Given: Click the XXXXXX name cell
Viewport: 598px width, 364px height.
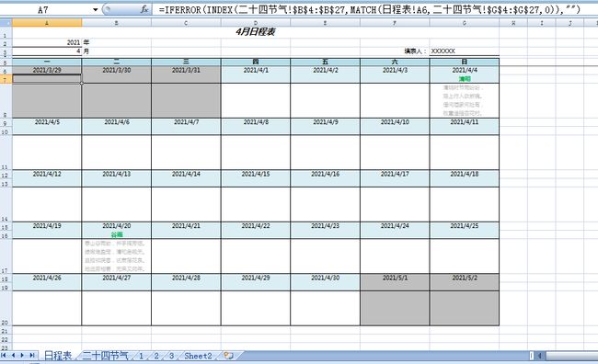Looking at the screenshot, I should [x=464, y=51].
